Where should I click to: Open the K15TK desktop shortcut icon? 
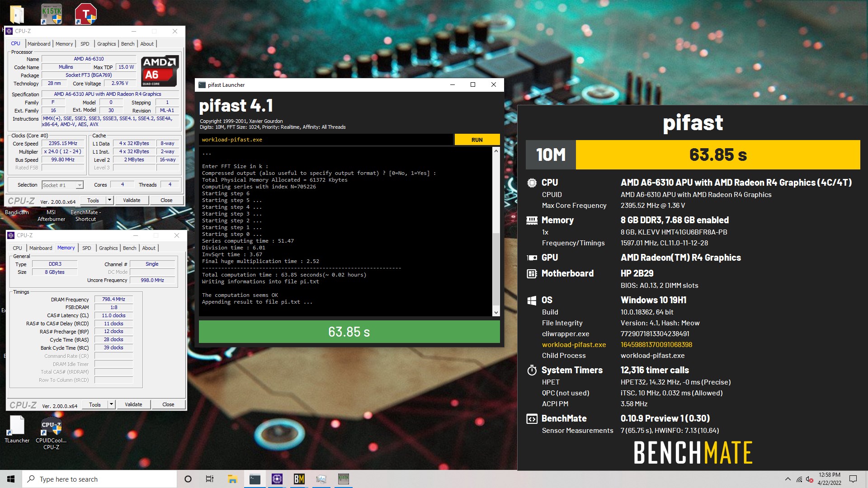52,14
